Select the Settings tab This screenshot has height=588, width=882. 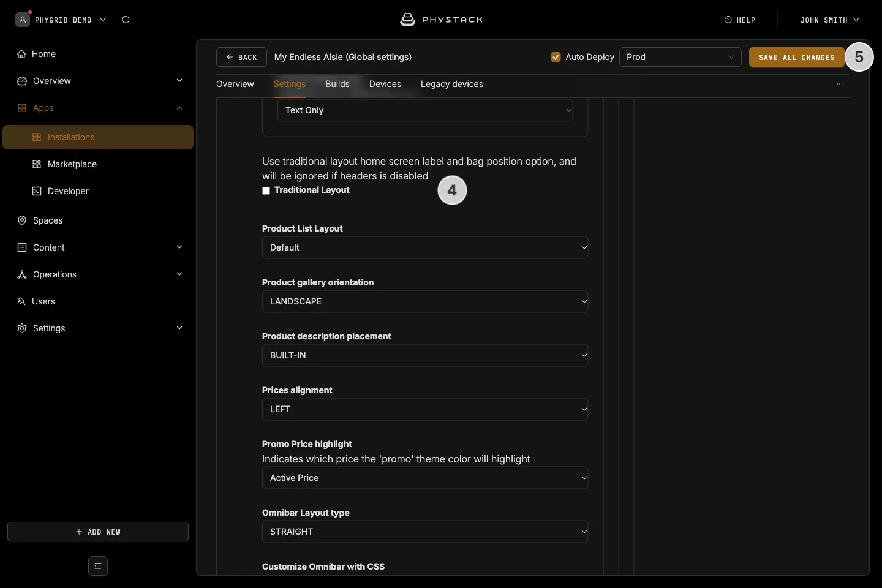tap(290, 84)
